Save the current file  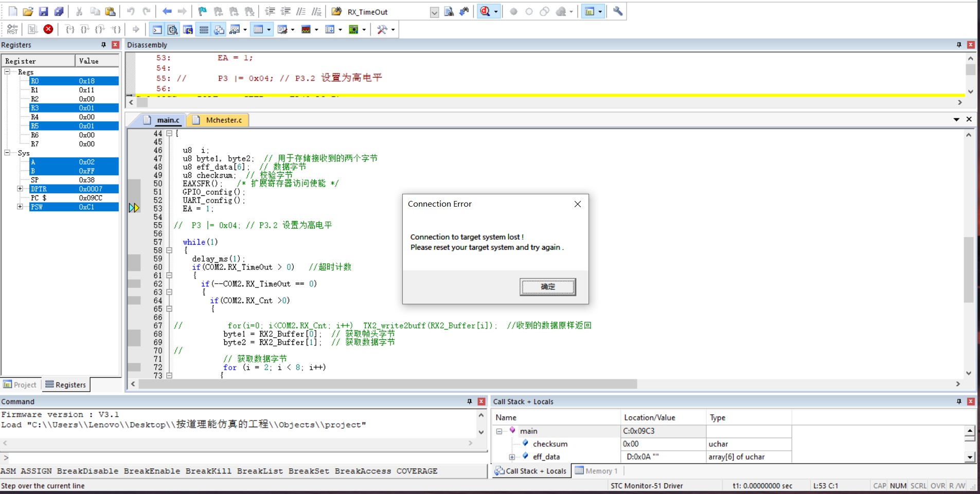click(x=43, y=11)
